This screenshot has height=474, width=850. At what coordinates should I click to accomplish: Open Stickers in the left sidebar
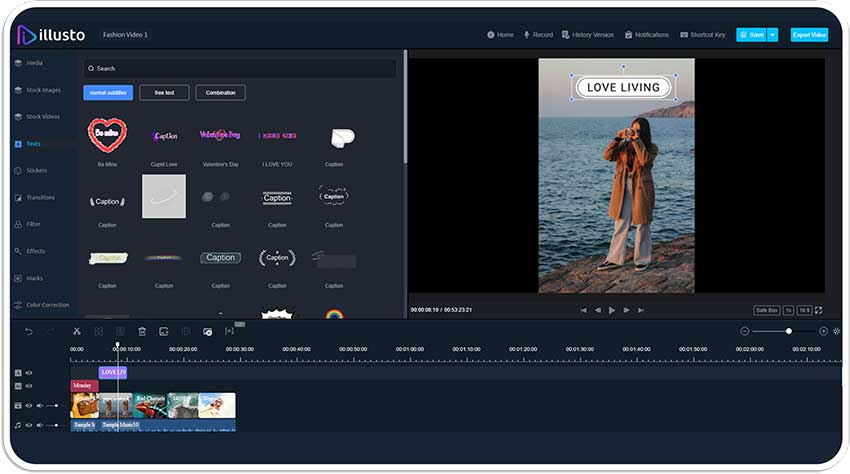point(36,171)
